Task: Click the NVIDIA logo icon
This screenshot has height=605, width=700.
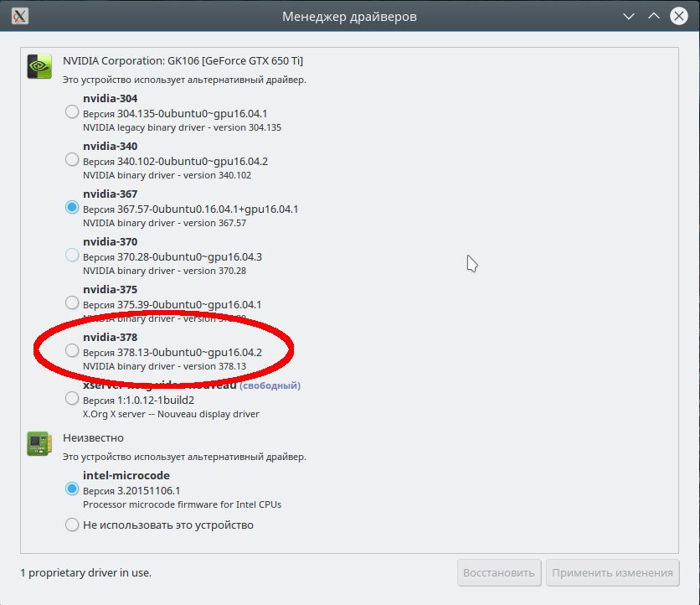Action: pyautogui.click(x=39, y=66)
